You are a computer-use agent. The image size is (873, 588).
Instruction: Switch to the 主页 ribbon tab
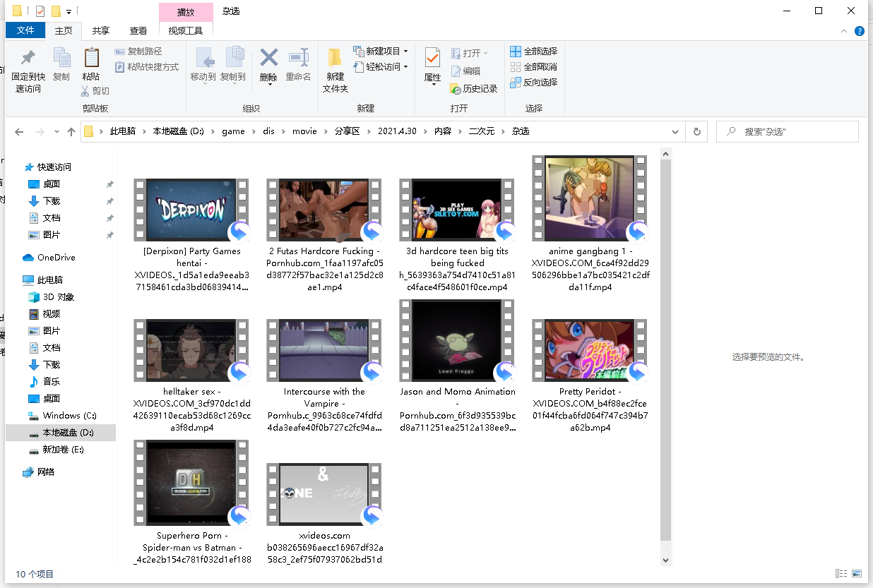coord(64,31)
